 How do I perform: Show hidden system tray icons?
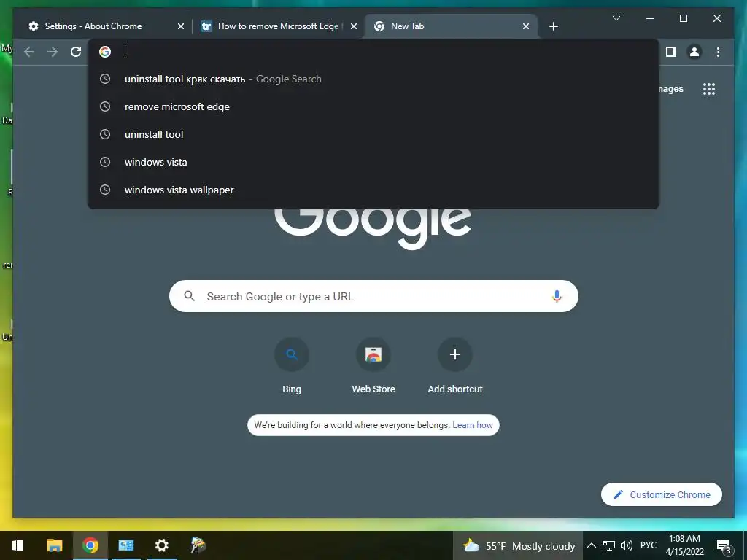[591, 545]
